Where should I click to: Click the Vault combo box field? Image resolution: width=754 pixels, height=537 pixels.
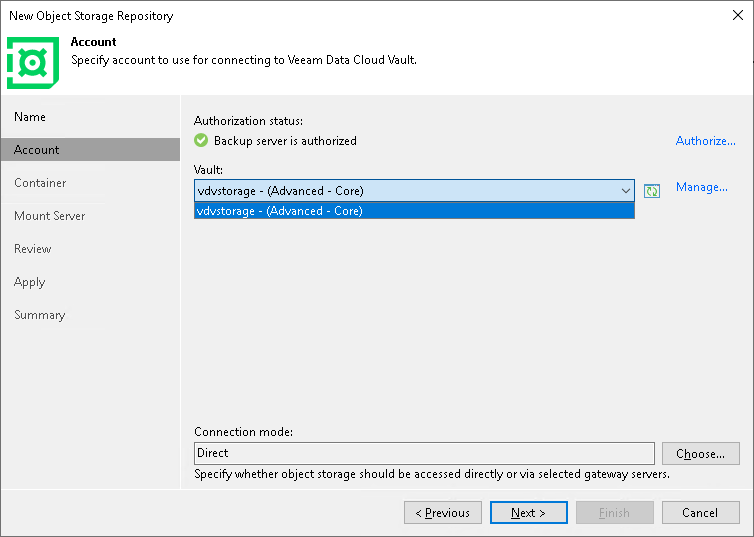405,190
